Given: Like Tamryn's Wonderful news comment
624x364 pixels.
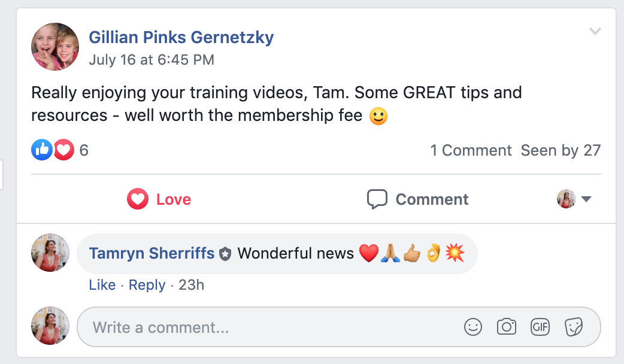Looking at the screenshot, I should tap(102, 285).
